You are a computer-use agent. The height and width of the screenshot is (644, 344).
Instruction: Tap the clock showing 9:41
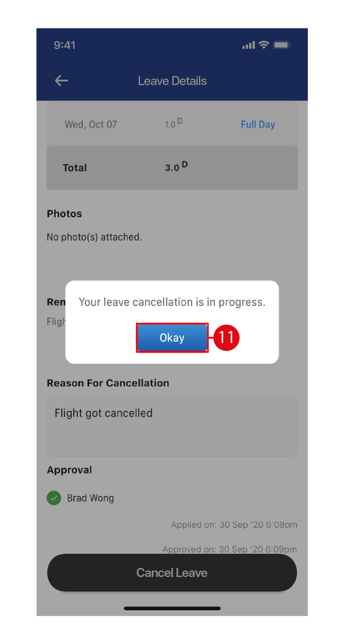click(x=64, y=45)
